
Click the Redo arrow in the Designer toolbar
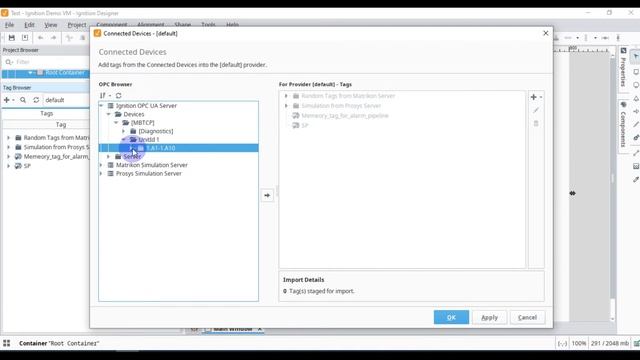53,38
